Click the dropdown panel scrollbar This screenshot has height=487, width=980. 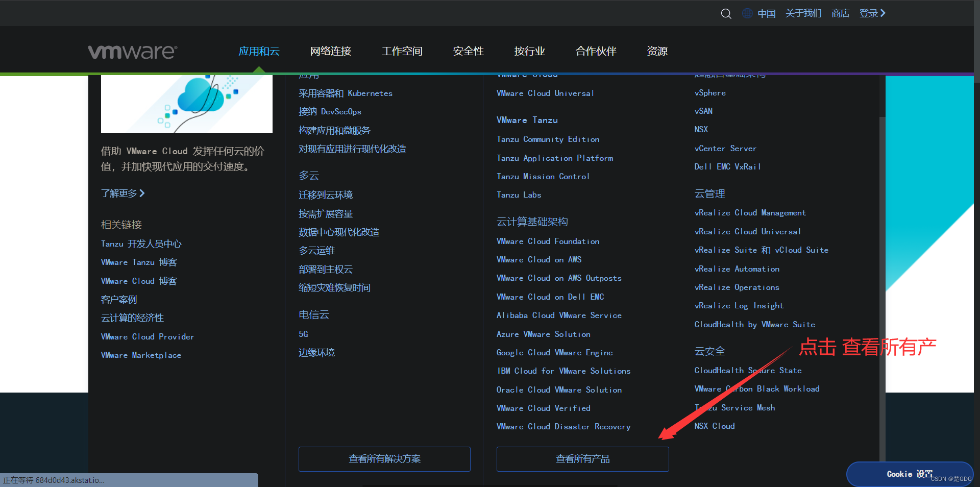(882, 288)
